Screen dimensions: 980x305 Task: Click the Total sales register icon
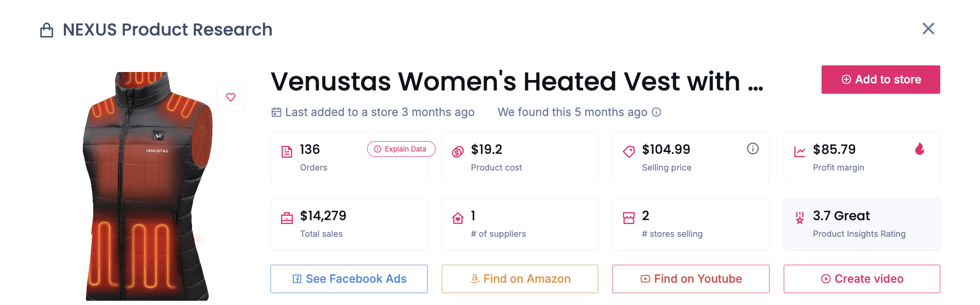tap(287, 218)
